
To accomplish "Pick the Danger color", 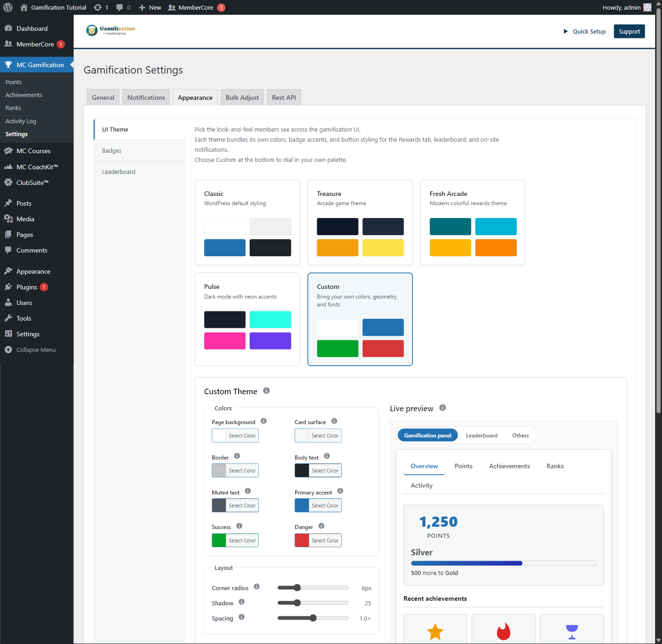I will click(x=318, y=540).
